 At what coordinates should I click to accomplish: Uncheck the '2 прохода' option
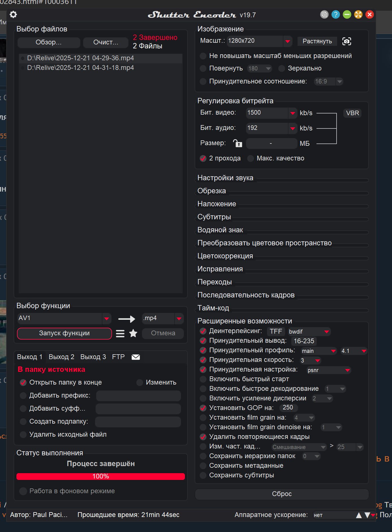pyautogui.click(x=203, y=158)
